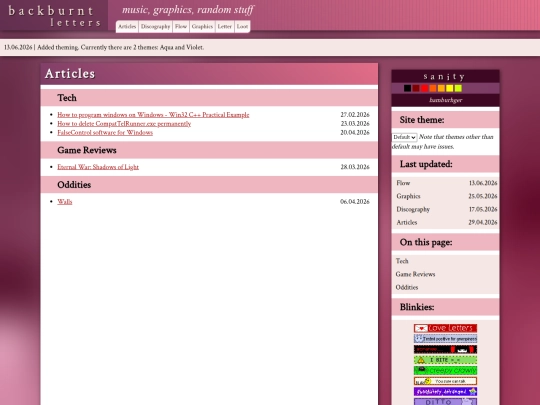Screen dimensions: 540x405
Task: Click the yellow sanity swatch
Action: (x=450, y=89)
